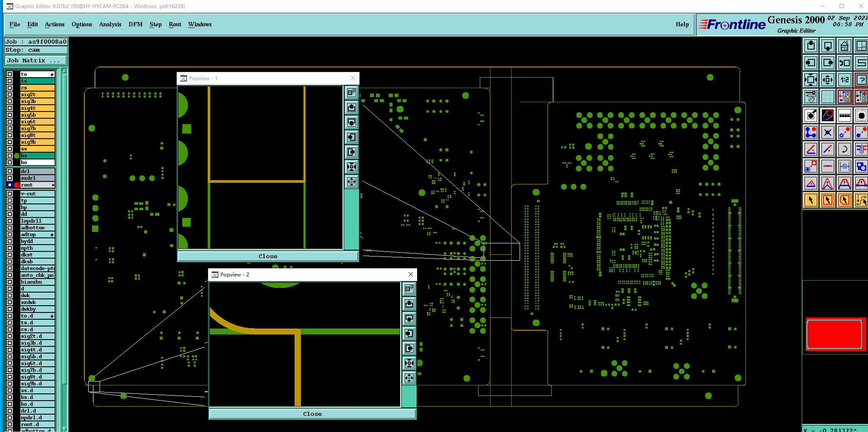The image size is (868, 432).
Task: Select the adbottom layer row
Action: [37, 228]
